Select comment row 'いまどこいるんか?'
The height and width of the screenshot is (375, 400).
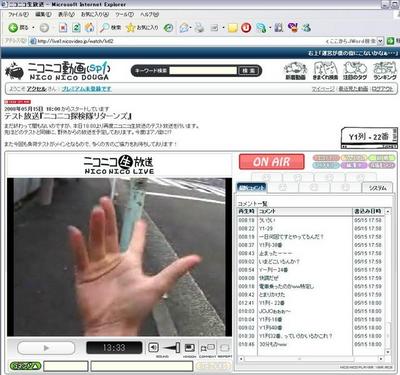[x=311, y=261]
